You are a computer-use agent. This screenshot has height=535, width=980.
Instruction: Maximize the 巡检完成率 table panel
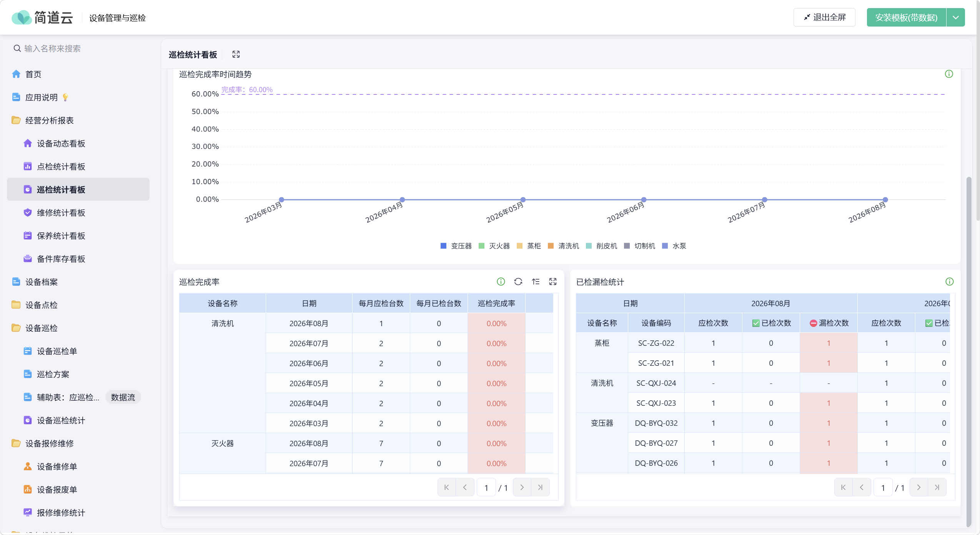point(553,282)
